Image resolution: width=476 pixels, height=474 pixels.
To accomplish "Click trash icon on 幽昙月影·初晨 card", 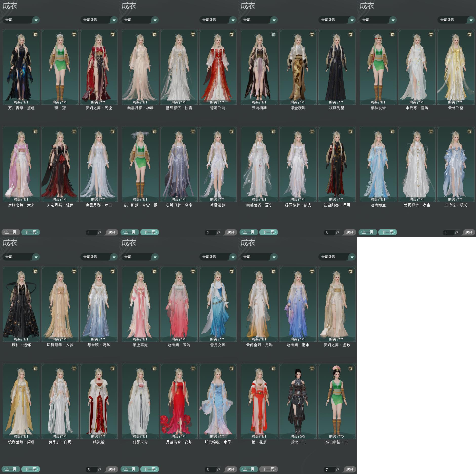I will tap(154, 34).
